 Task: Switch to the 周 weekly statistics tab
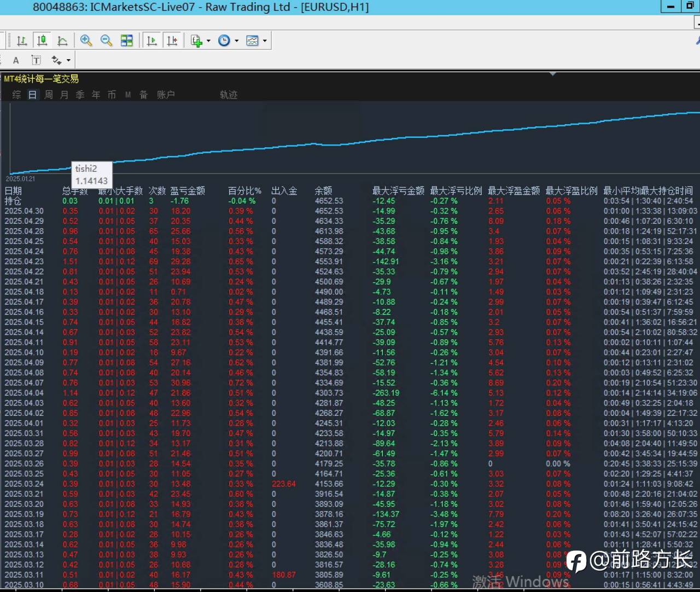point(49,95)
